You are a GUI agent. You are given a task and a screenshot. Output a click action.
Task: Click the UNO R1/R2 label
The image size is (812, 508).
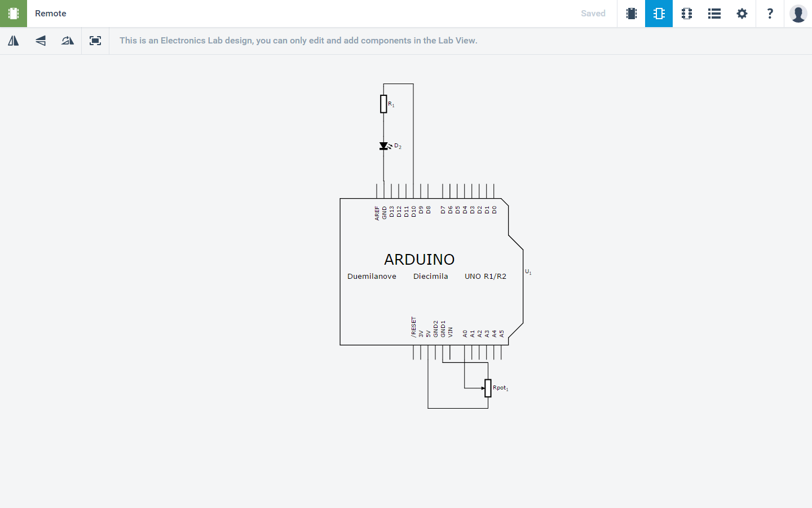(x=486, y=276)
